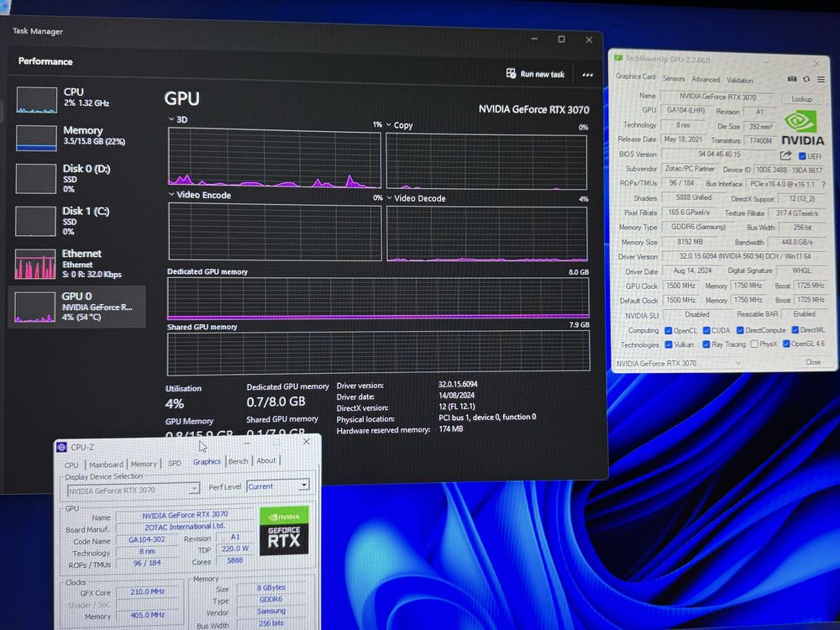This screenshot has height=630, width=840.
Task: Toggle the OpenCL checkbox
Action: click(x=668, y=330)
